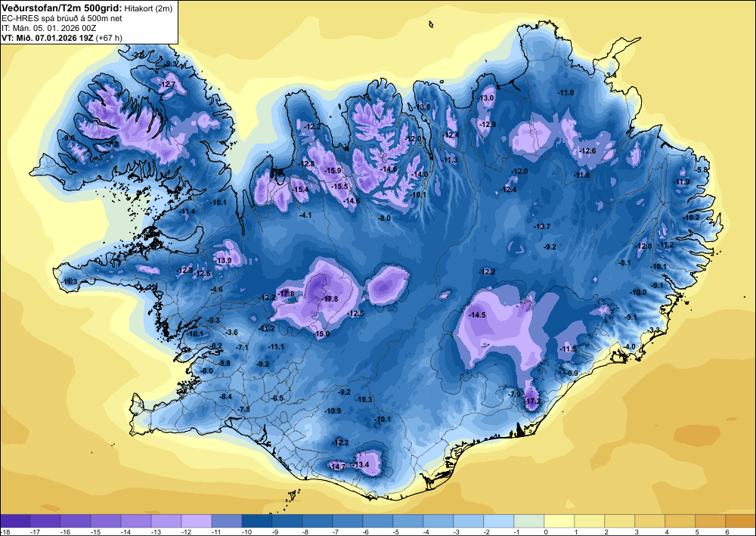The width and height of the screenshot is (756, 536).
Task: Click the -12.6 temperature label
Action: (587, 151)
